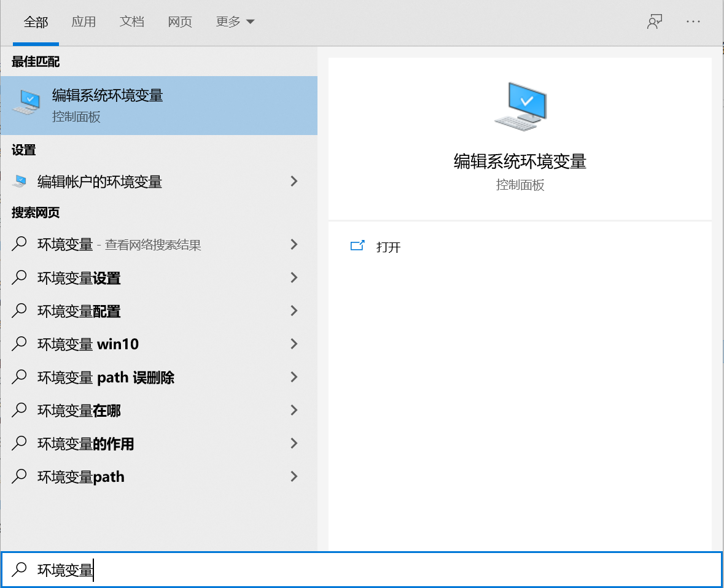Click the computer icon above 编辑系统环境变量
Image resolution: width=724 pixels, height=588 pixels.
[x=520, y=106]
